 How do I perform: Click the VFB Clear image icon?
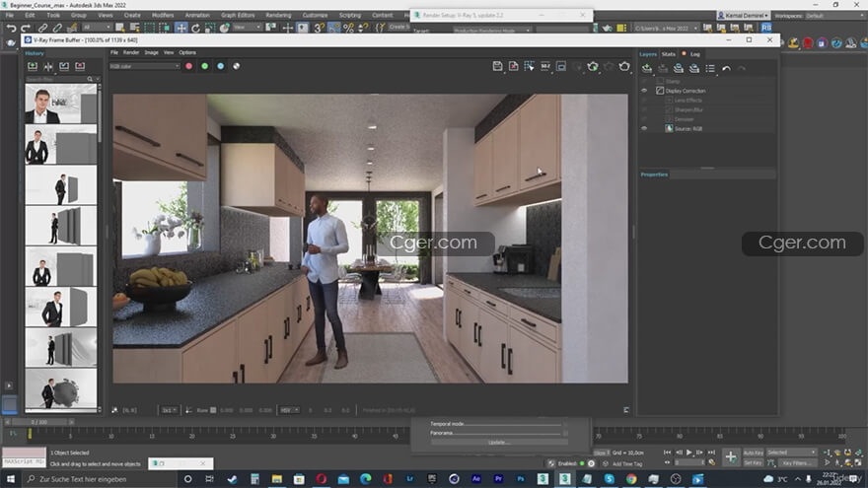513,66
